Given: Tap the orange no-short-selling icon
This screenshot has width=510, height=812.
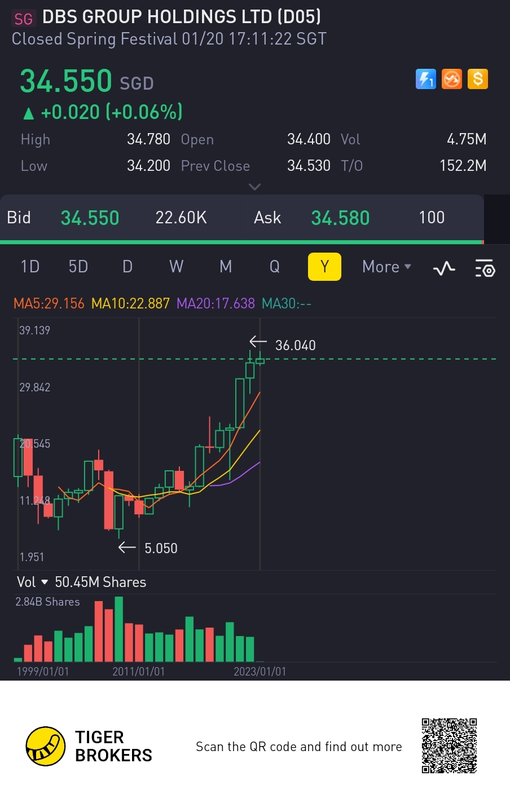Looking at the screenshot, I should (x=452, y=80).
